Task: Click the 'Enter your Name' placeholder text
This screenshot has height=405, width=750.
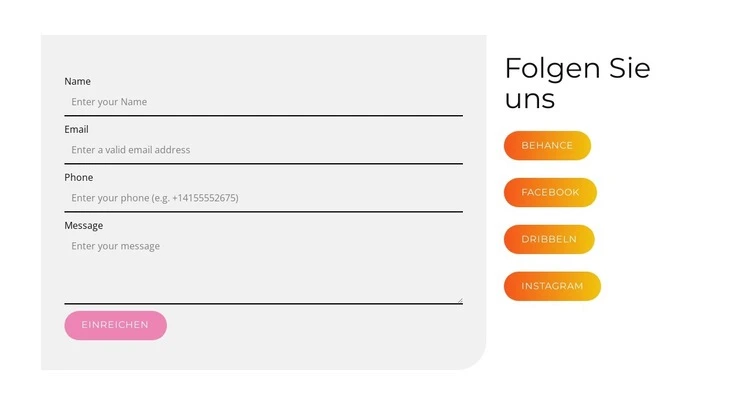Action: [109, 102]
